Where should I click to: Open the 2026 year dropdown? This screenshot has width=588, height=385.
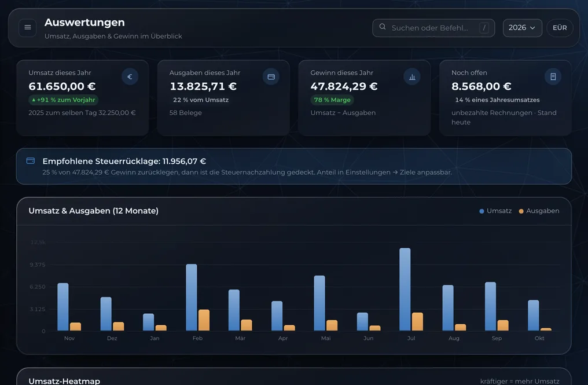(x=523, y=28)
